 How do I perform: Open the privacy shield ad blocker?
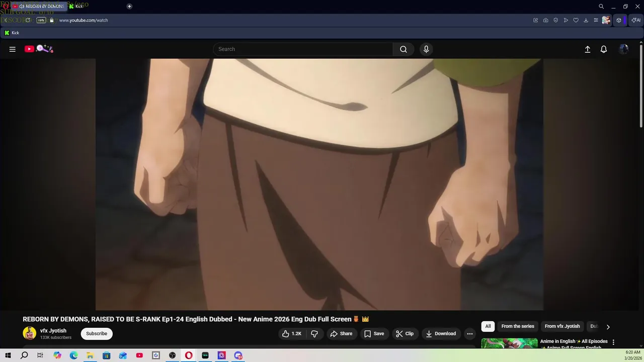(556, 20)
